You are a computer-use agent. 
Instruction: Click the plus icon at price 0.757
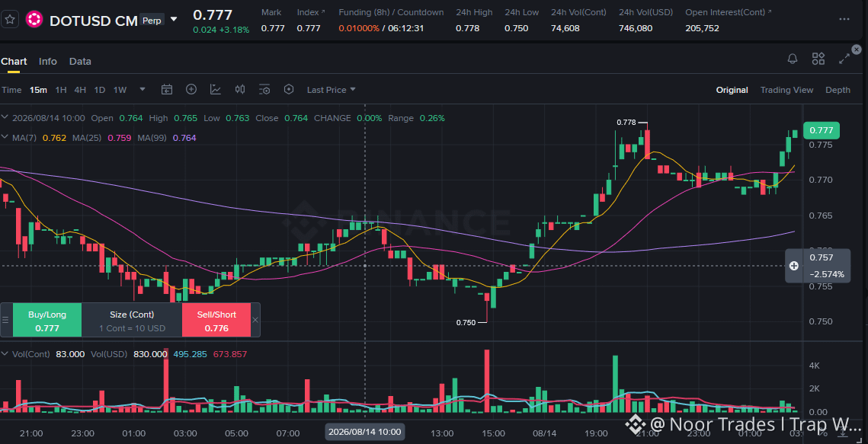(794, 266)
